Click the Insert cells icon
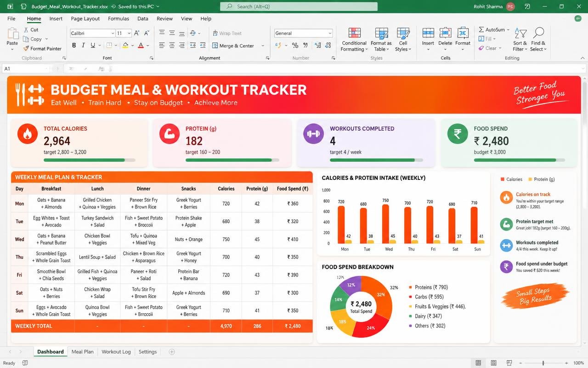This screenshot has height=368, width=588. (x=428, y=33)
